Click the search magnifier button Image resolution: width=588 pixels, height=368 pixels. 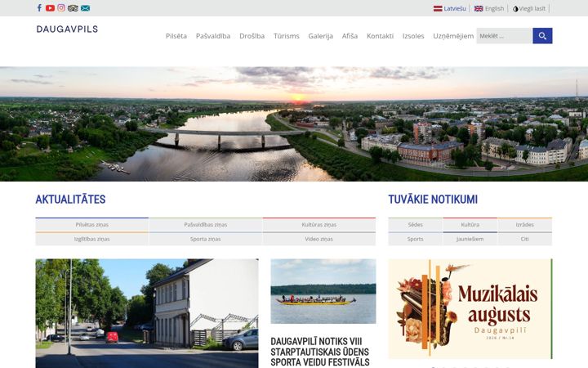pyautogui.click(x=542, y=36)
